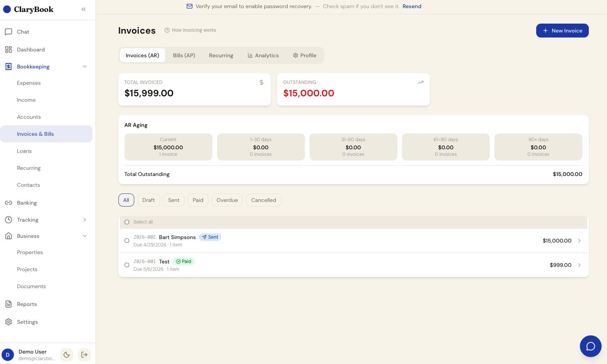
Task: Create a New Invoice
Action: (x=562, y=31)
